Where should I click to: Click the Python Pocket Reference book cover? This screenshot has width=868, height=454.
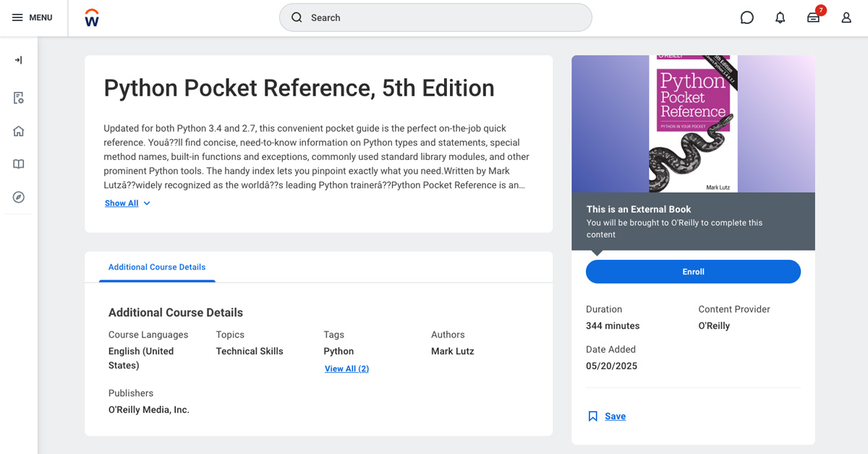coord(693,124)
